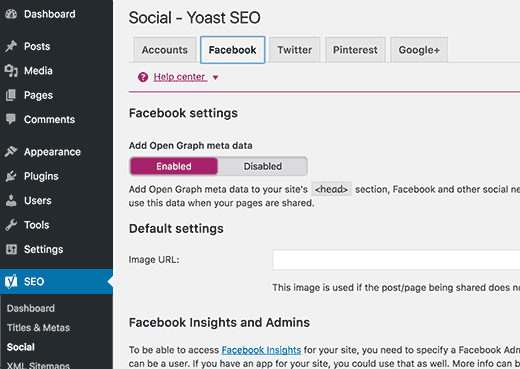Set Open Graph meta data to Enabled
Image resolution: width=520 pixels, height=369 pixels.
[x=174, y=166]
